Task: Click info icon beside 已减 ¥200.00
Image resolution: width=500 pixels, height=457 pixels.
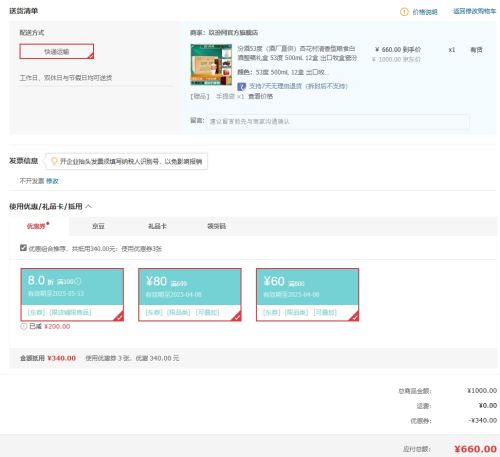Action: coord(23,327)
